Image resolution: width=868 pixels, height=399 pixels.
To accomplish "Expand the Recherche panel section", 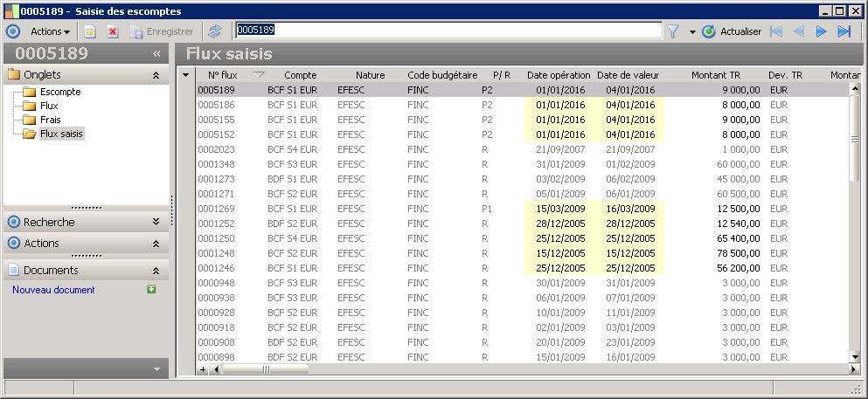I will [x=156, y=222].
